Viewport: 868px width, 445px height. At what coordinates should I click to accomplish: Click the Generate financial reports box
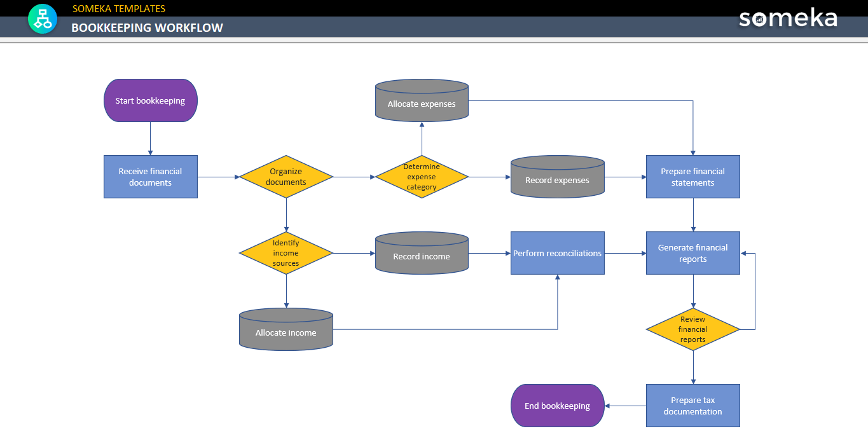[x=692, y=253]
